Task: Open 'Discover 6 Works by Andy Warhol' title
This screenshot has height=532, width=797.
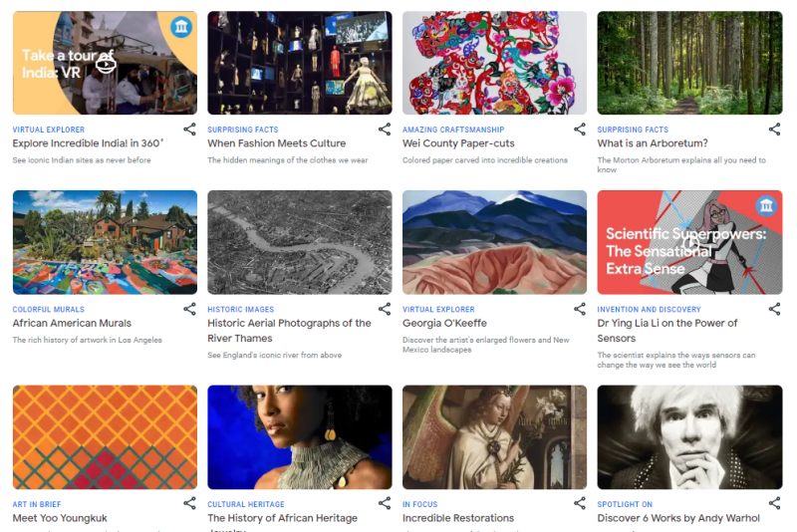Action: click(678, 518)
